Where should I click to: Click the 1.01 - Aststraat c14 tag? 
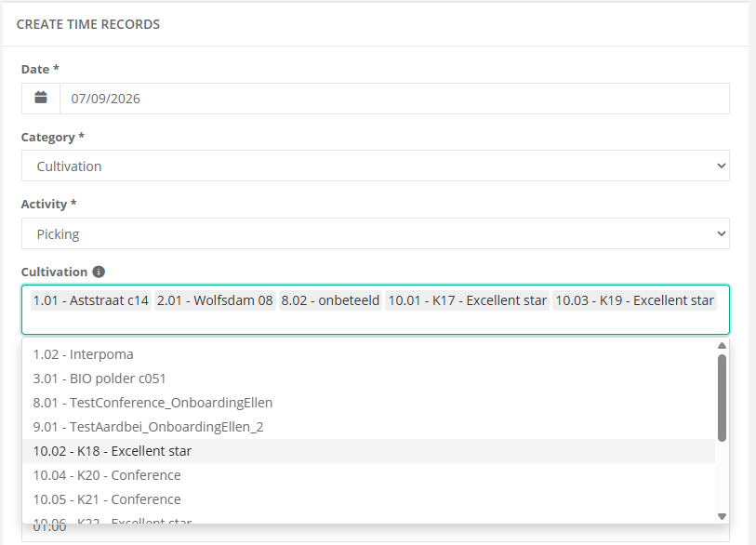[90, 300]
